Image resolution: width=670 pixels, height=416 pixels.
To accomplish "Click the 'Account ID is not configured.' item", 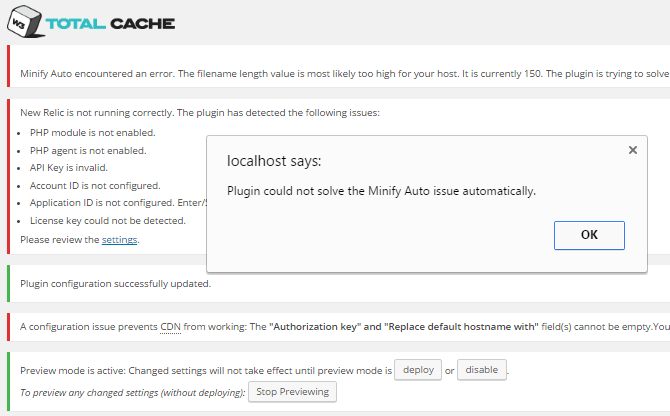I will pos(95,186).
